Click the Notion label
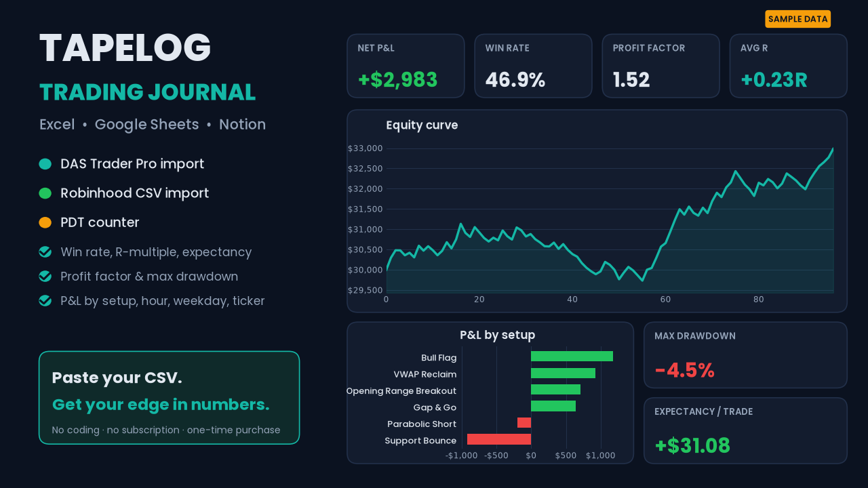The image size is (868, 488). coord(242,125)
